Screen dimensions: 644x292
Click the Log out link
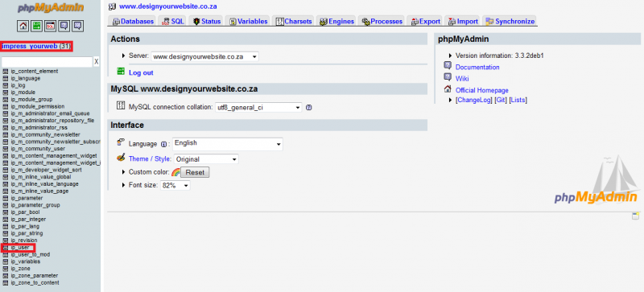click(141, 72)
